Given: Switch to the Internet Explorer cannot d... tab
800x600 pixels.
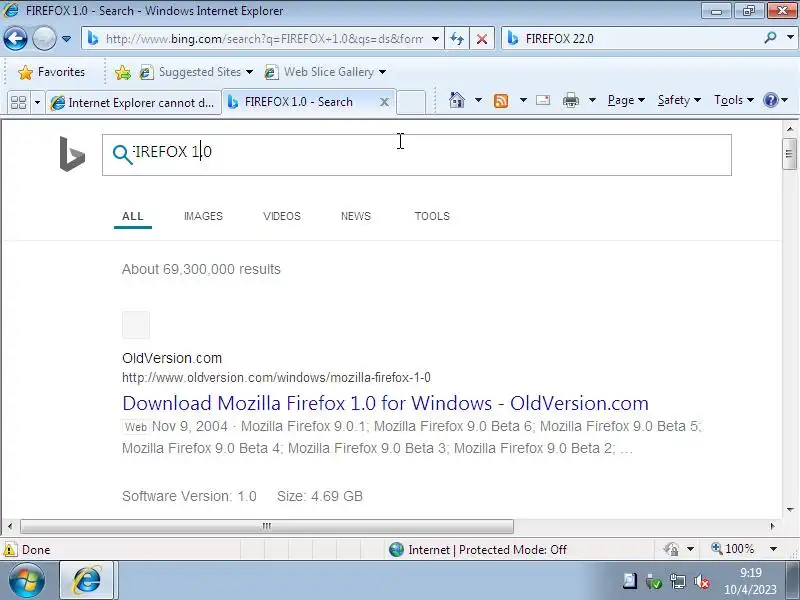Looking at the screenshot, I should click(134, 103).
